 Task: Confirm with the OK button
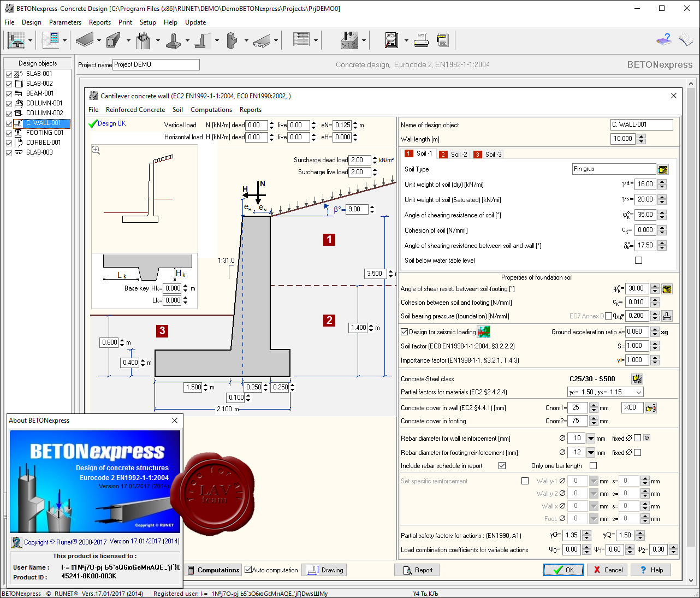click(x=563, y=570)
